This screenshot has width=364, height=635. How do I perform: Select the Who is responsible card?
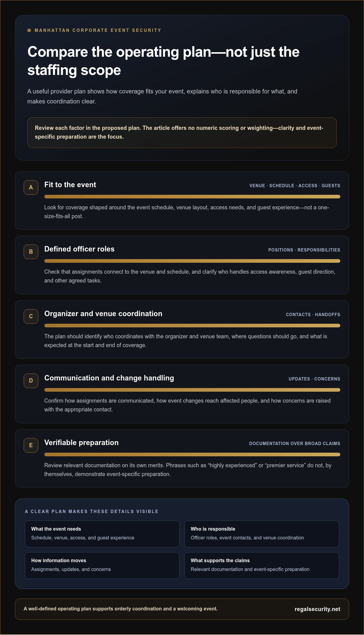(262, 534)
